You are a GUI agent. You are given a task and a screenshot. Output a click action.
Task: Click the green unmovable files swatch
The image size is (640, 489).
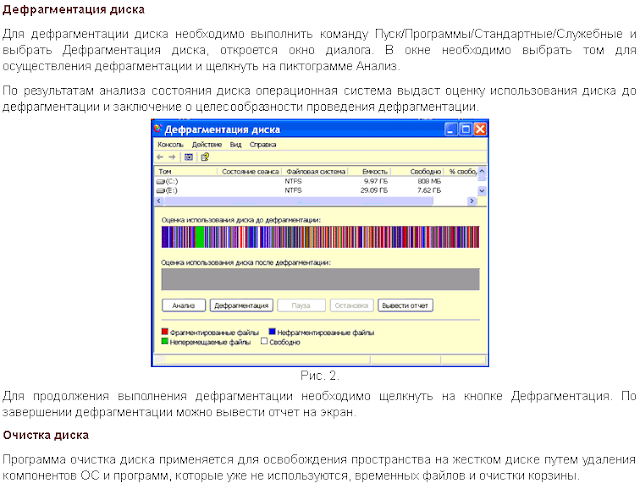click(165, 341)
